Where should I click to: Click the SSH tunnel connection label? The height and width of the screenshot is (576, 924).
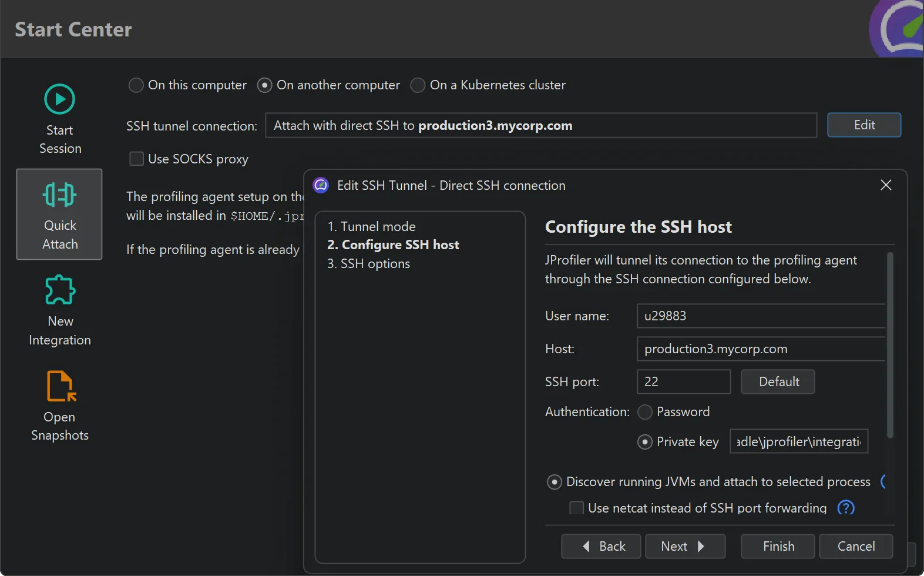point(191,126)
